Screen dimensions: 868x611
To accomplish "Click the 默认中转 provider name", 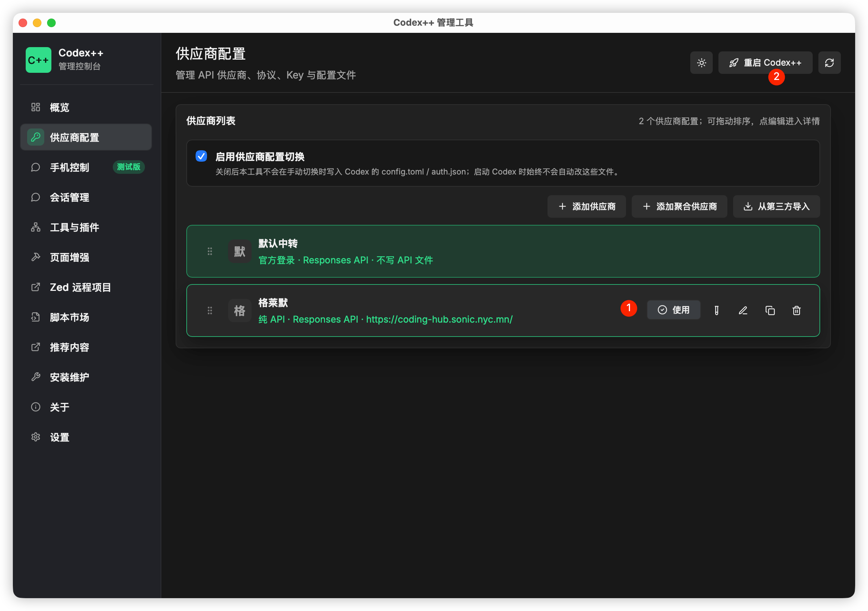I will [278, 243].
